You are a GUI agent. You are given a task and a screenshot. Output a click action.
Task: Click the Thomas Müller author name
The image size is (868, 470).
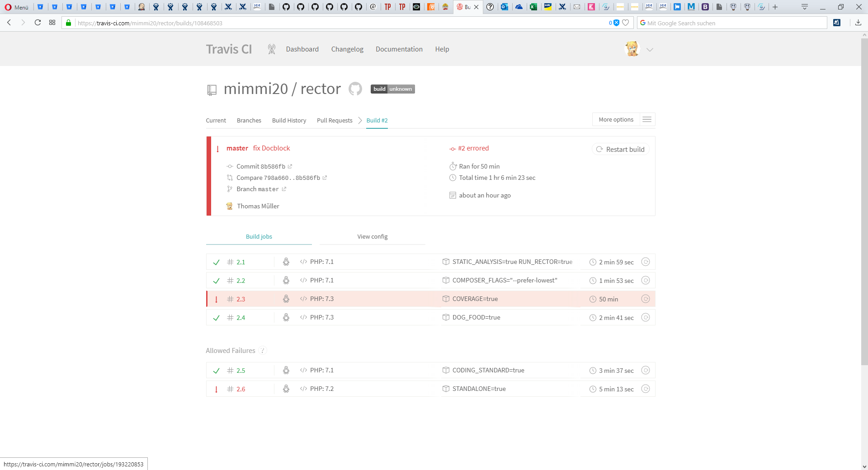pyautogui.click(x=258, y=206)
